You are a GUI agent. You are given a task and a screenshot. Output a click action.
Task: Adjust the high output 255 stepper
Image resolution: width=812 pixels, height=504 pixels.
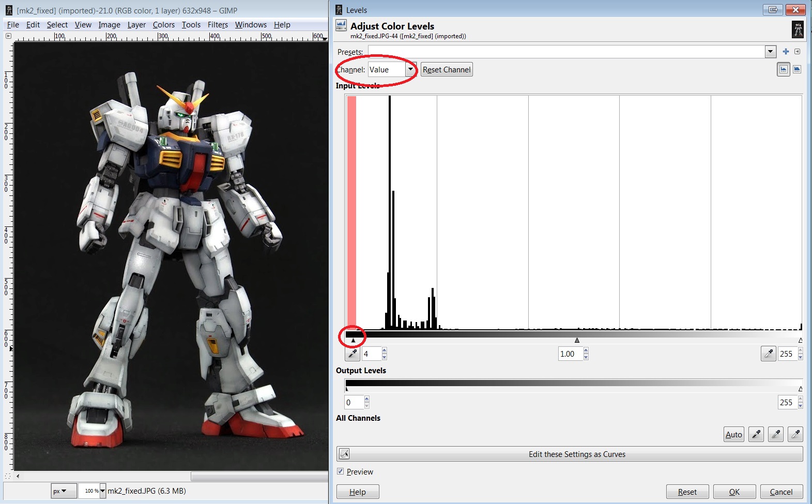tap(800, 402)
